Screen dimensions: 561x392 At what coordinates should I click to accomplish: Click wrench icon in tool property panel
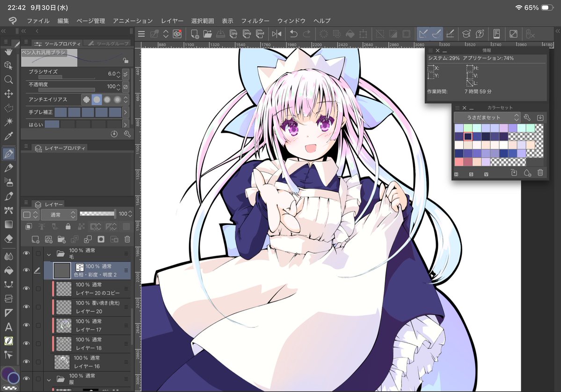127,134
